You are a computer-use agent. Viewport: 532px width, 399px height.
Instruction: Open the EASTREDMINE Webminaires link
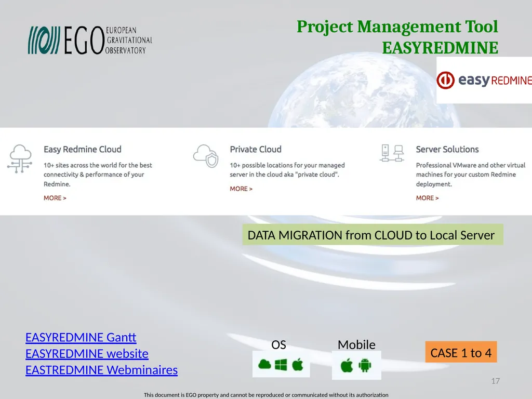click(101, 370)
